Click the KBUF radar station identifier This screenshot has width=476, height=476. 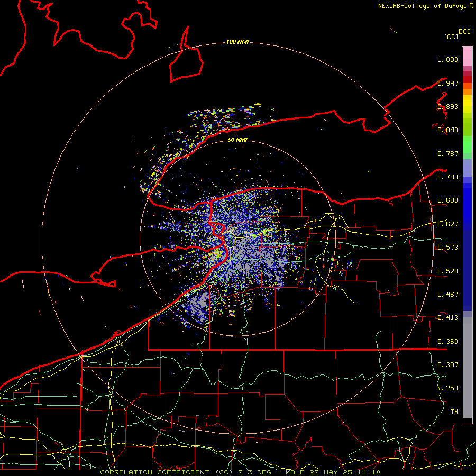click(295, 472)
